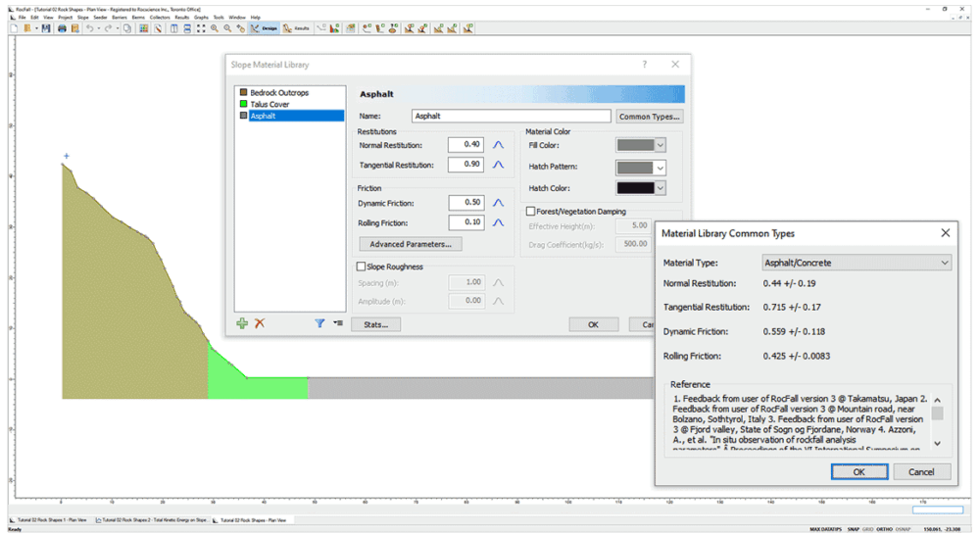
Task: Click the Save icon in main toolbar
Action: [46, 28]
